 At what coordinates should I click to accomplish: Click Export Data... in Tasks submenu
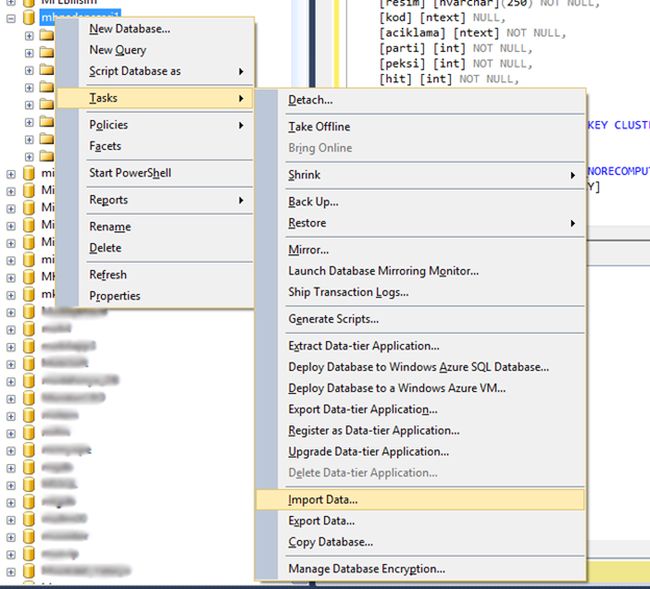coord(420,521)
